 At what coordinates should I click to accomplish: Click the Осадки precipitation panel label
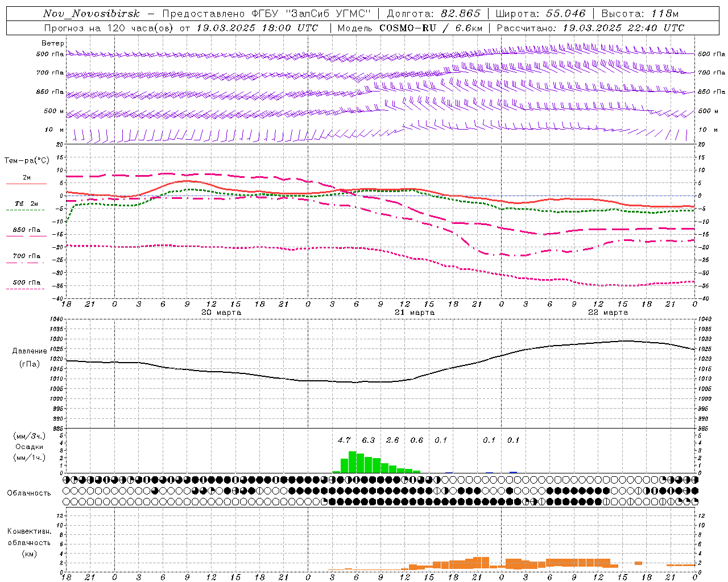[29, 447]
